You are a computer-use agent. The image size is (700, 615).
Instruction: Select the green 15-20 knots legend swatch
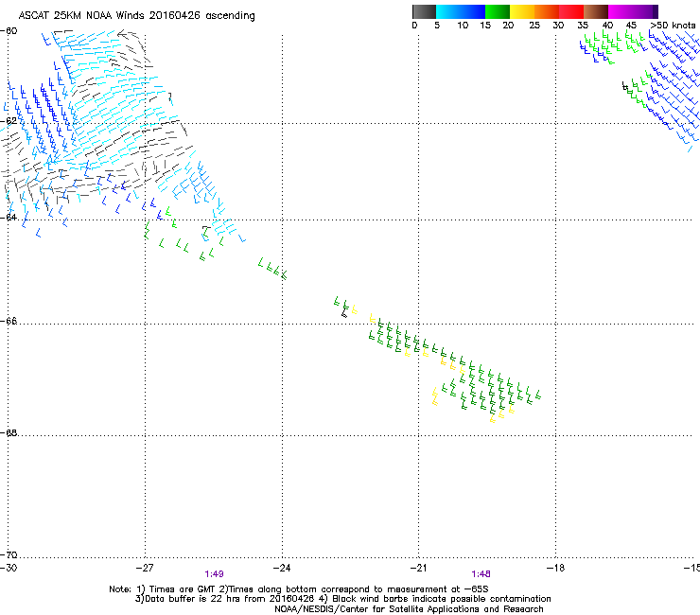click(498, 11)
